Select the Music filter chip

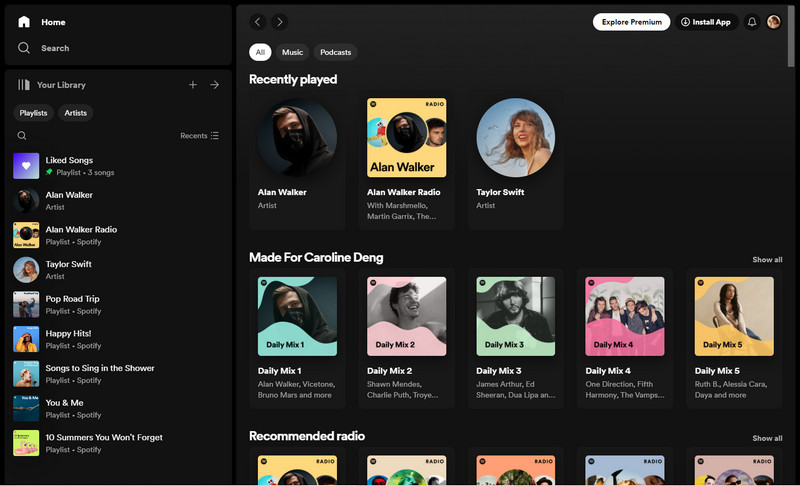coord(292,52)
